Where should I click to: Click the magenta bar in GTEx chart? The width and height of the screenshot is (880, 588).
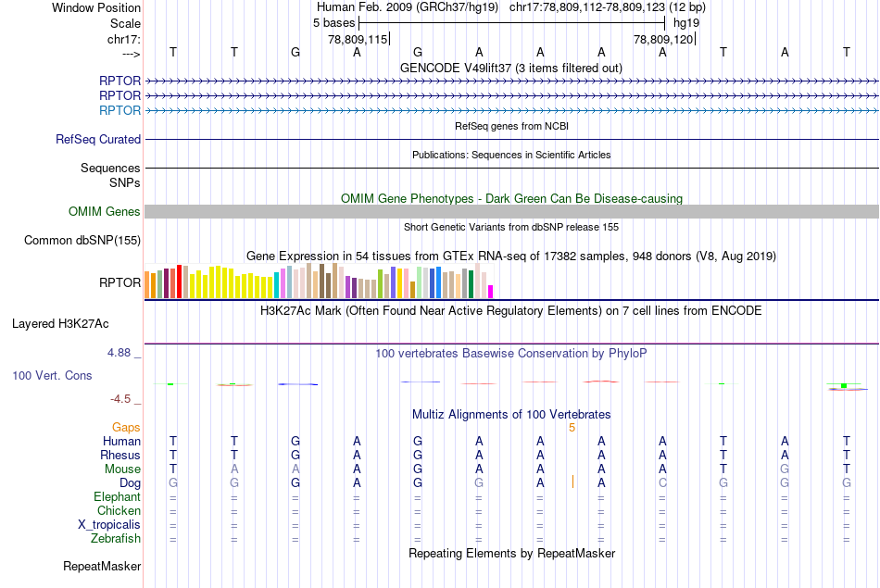pyautogui.click(x=491, y=292)
